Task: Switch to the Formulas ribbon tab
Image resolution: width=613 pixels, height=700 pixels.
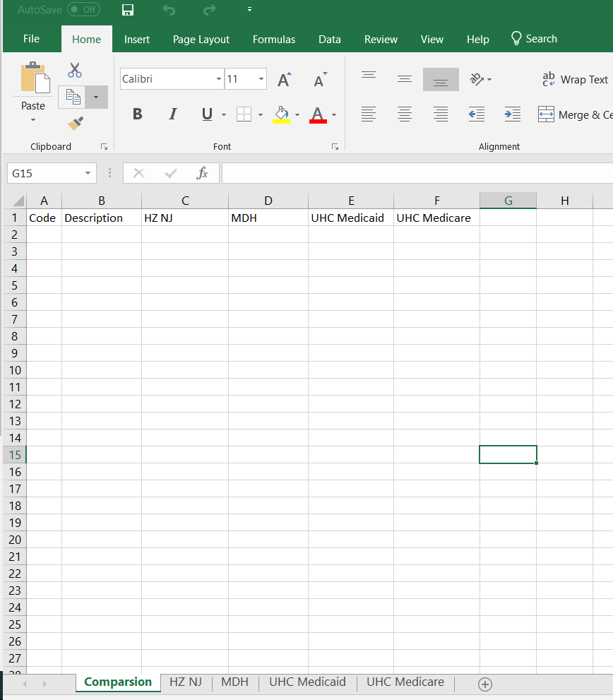Action: [x=273, y=39]
